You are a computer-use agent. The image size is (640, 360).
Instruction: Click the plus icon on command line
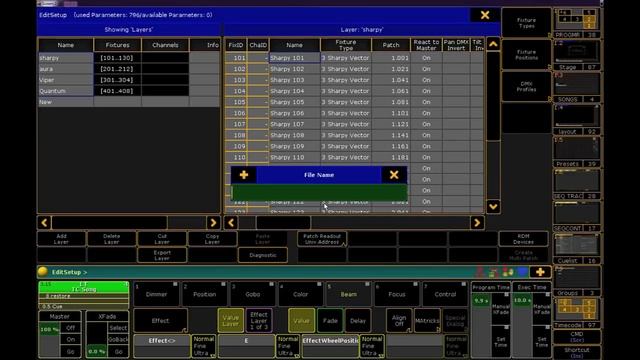point(540,272)
